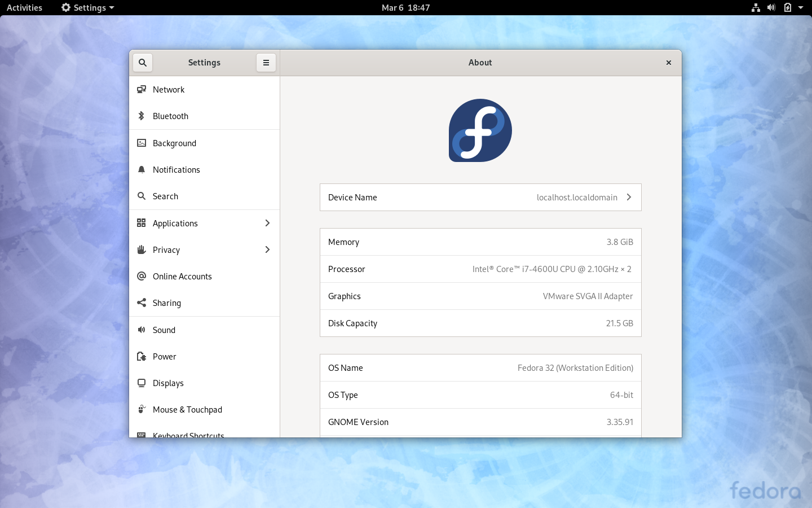Click the Privacy hand icon
The height and width of the screenshot is (508, 812).
142,249
